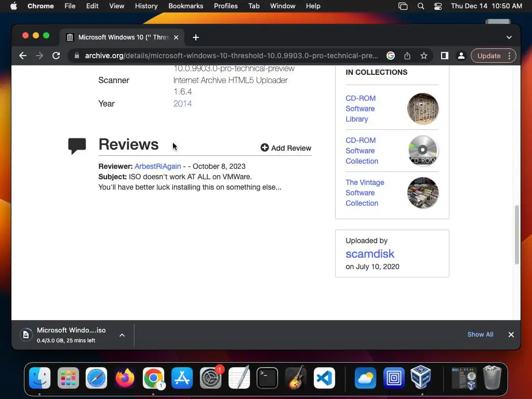Click Chrome icon in the Dock
The height and width of the screenshot is (399, 532).
153,378
